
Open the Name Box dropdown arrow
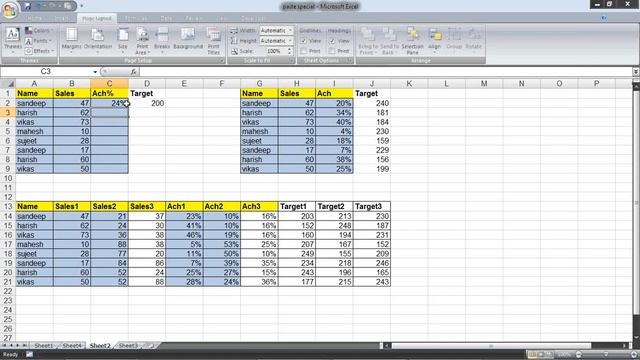[x=95, y=72]
